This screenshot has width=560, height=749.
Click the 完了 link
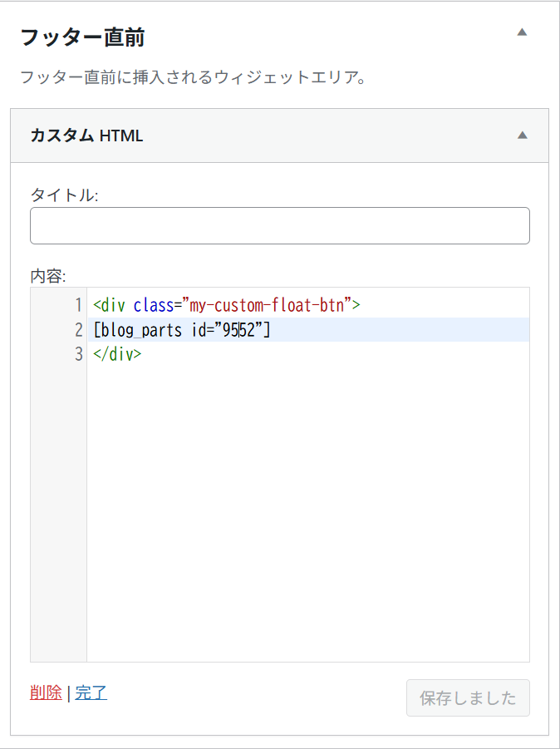[x=91, y=692]
